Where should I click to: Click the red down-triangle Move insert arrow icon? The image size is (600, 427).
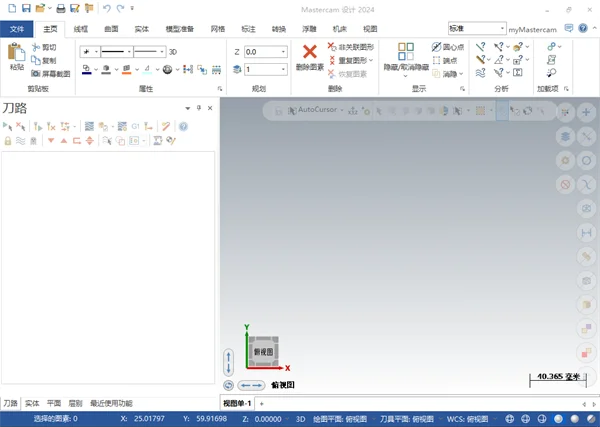tap(51, 141)
